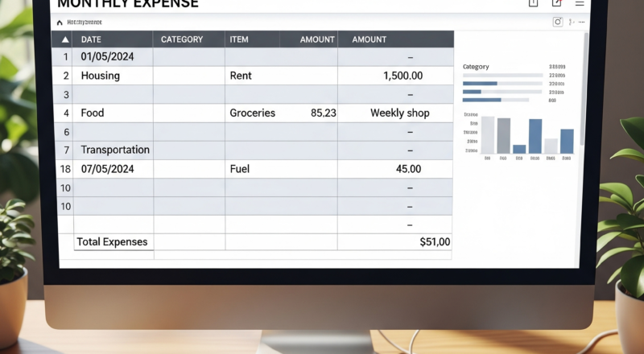Select row number 2 header
Image resolution: width=644 pixels, height=354 pixels.
(x=66, y=76)
